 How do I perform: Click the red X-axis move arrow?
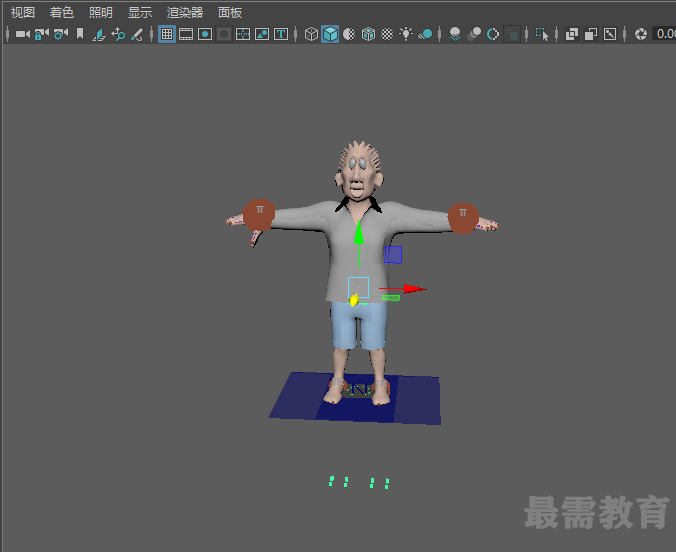click(x=414, y=289)
